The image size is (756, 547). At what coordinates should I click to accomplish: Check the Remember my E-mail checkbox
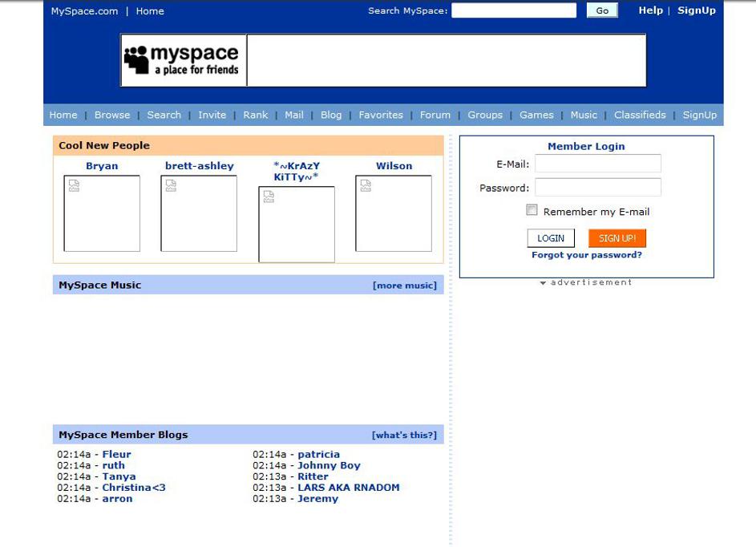click(x=532, y=210)
